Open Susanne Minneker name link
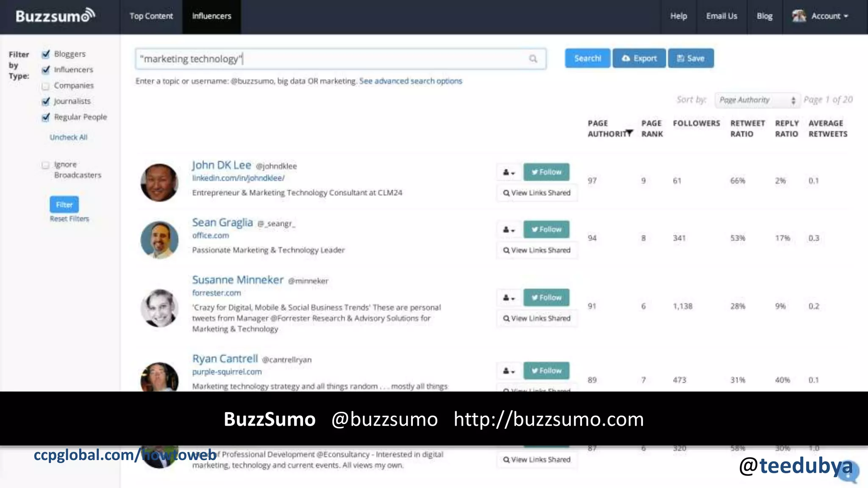 coord(238,280)
